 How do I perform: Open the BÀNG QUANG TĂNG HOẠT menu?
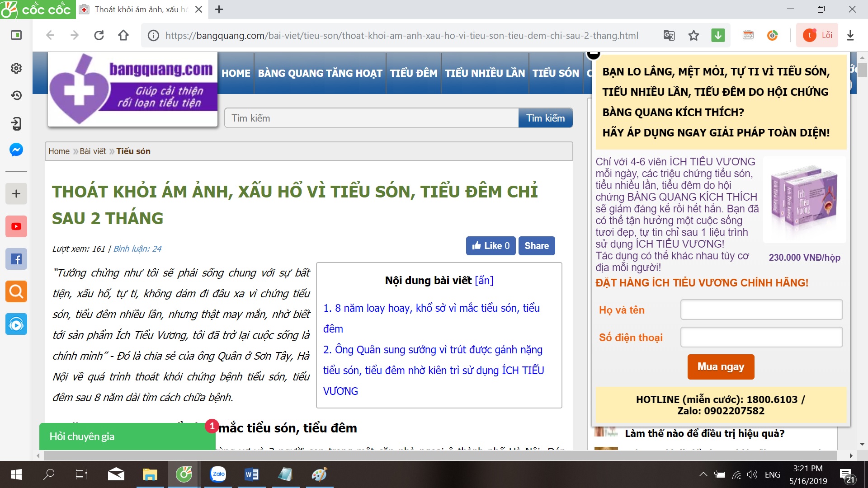coord(320,73)
